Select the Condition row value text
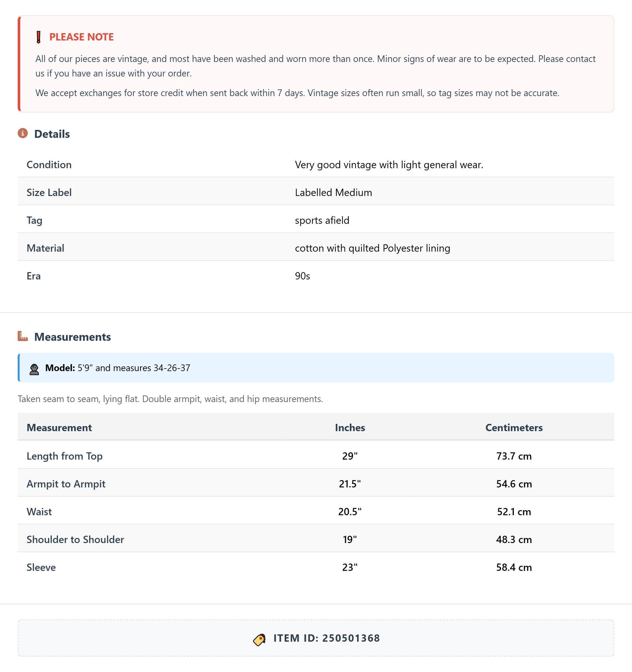This screenshot has height=672, width=632. pyautogui.click(x=389, y=165)
